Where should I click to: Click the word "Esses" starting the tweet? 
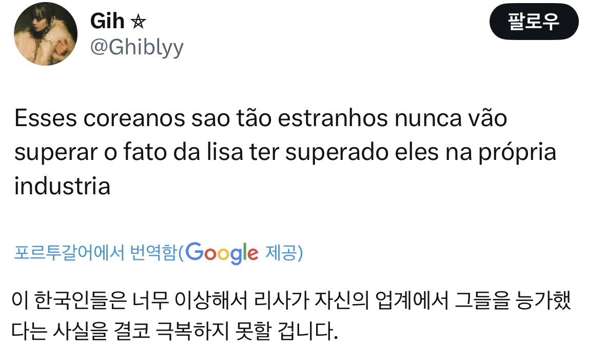point(45,118)
